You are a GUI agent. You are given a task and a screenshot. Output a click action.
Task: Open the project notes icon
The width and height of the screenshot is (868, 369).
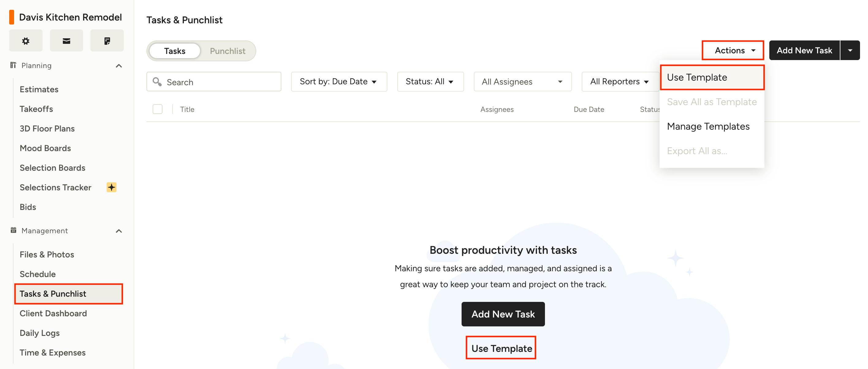click(x=107, y=41)
